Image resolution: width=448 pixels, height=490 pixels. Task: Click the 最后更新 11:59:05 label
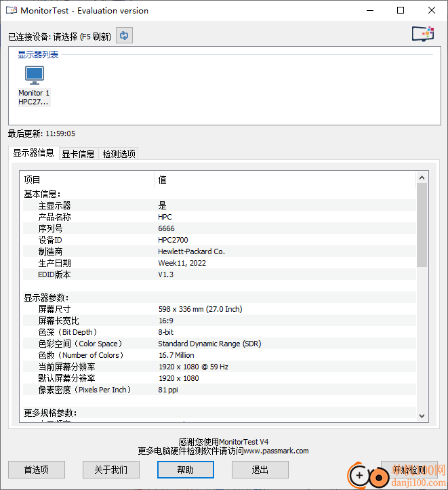[41, 134]
